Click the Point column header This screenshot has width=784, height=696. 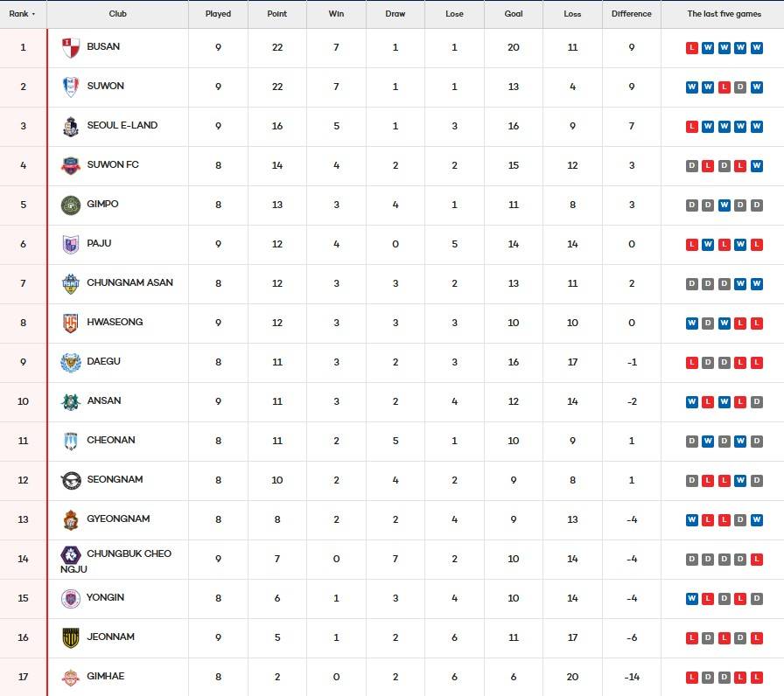276,14
